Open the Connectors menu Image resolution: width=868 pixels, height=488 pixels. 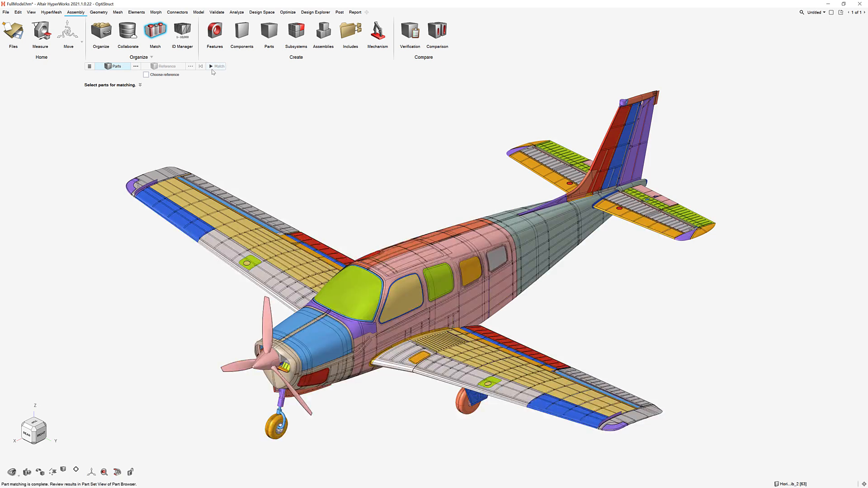tap(177, 12)
